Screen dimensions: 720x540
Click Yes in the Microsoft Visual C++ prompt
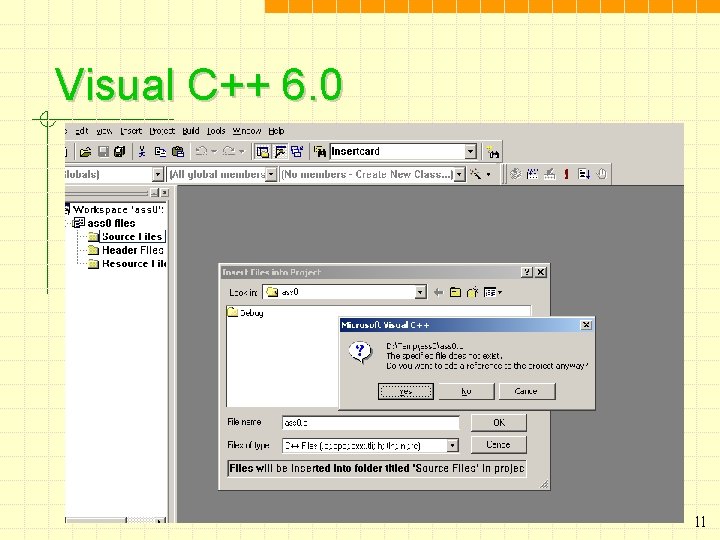coord(405,391)
